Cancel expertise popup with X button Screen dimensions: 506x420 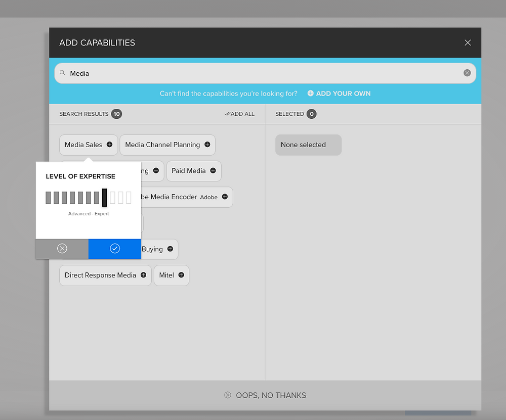point(62,249)
